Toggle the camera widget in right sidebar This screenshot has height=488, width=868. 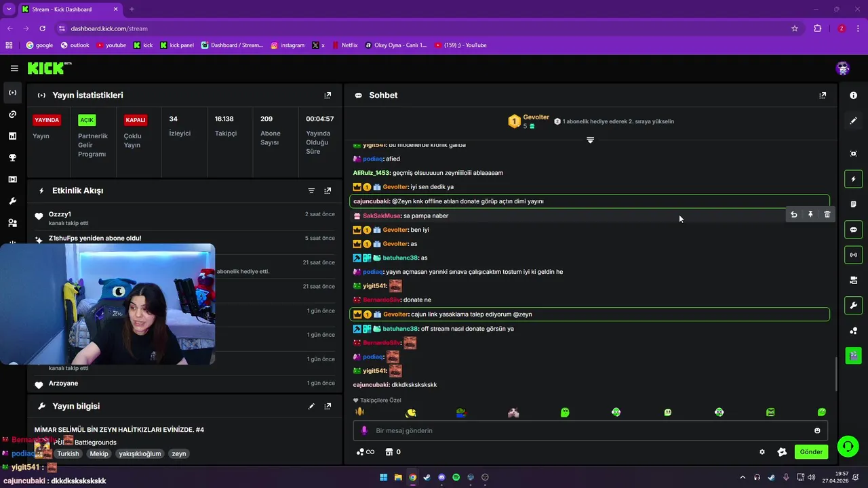tap(853, 280)
